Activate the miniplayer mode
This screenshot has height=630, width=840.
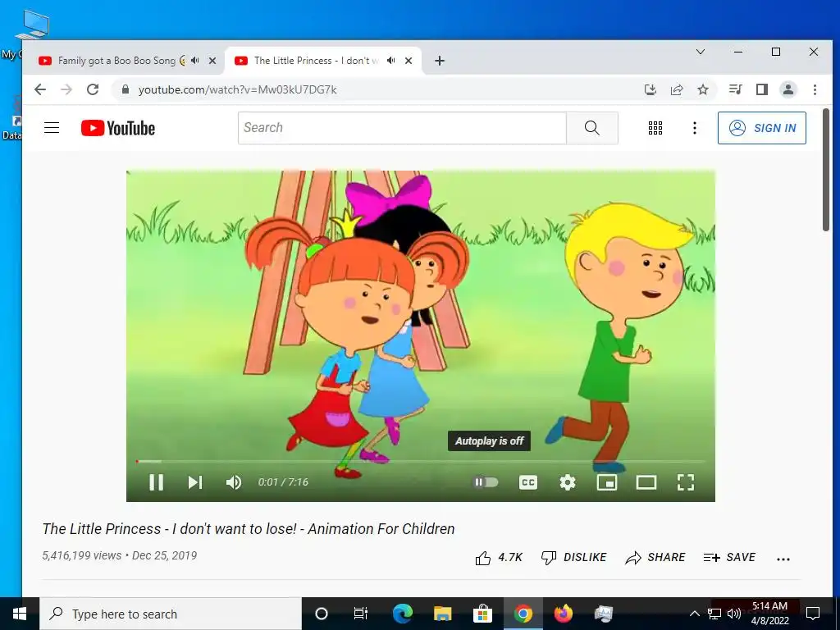(x=607, y=482)
